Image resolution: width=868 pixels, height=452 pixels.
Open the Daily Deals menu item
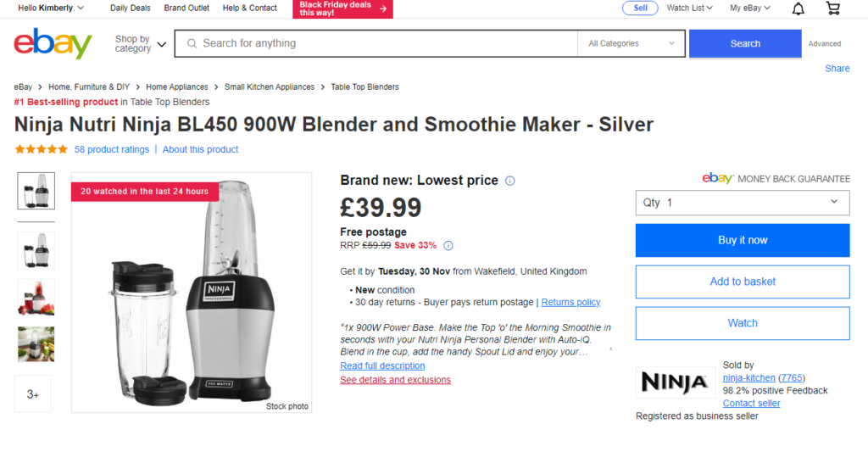130,8
